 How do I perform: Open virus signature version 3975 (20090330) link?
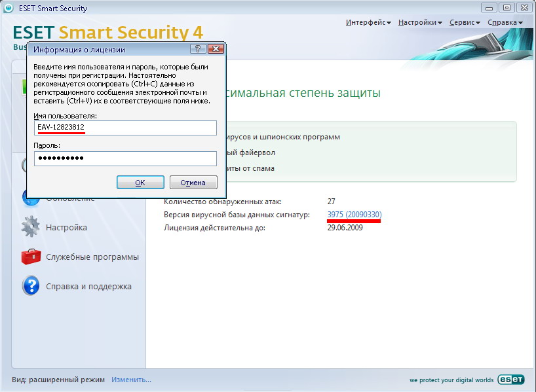tap(354, 215)
